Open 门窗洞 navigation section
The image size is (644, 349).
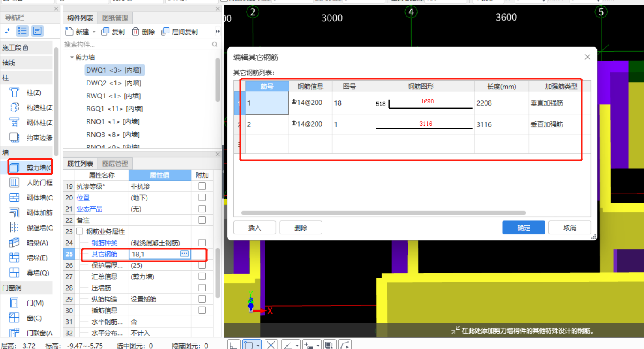[x=27, y=288]
